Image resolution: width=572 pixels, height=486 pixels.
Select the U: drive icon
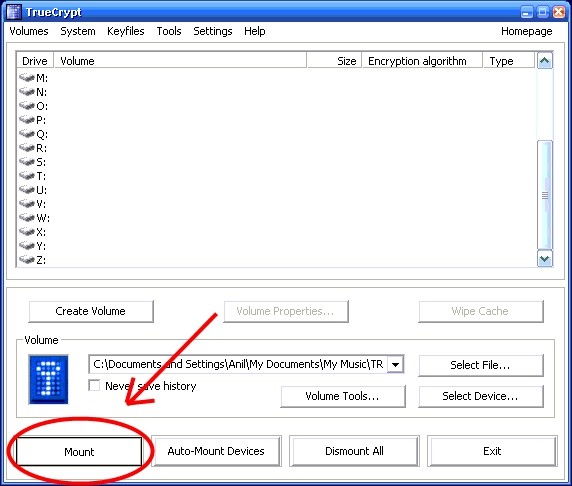coord(27,190)
